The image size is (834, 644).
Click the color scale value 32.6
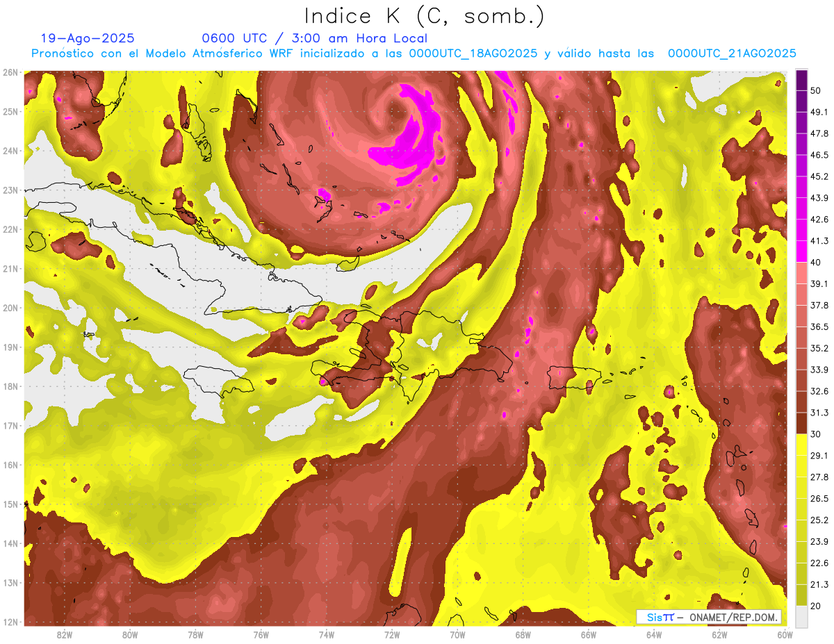tap(819, 391)
